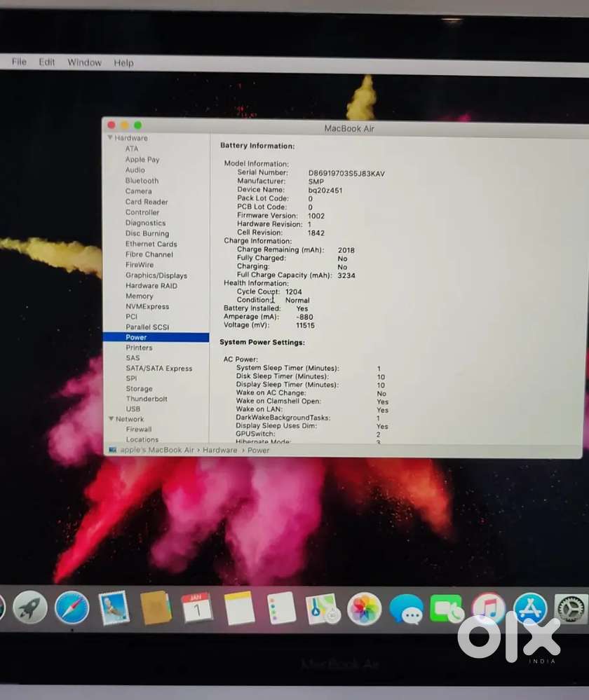Open the Notes app in dock
The width and height of the screenshot is (589, 700).
tap(239, 608)
